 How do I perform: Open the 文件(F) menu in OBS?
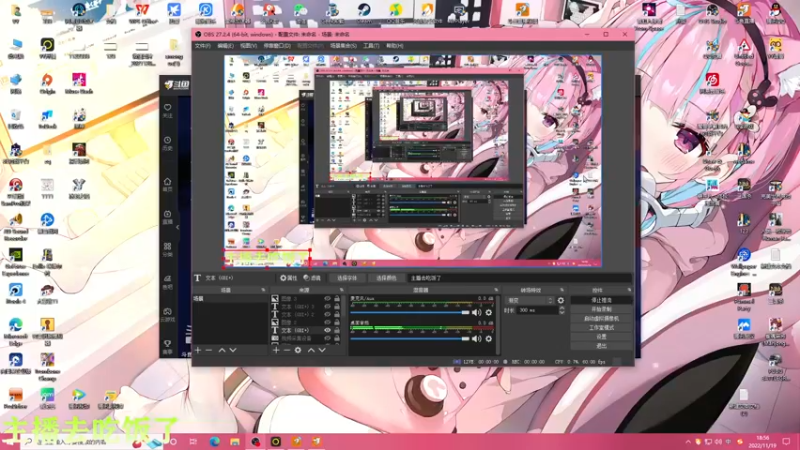coord(203,46)
